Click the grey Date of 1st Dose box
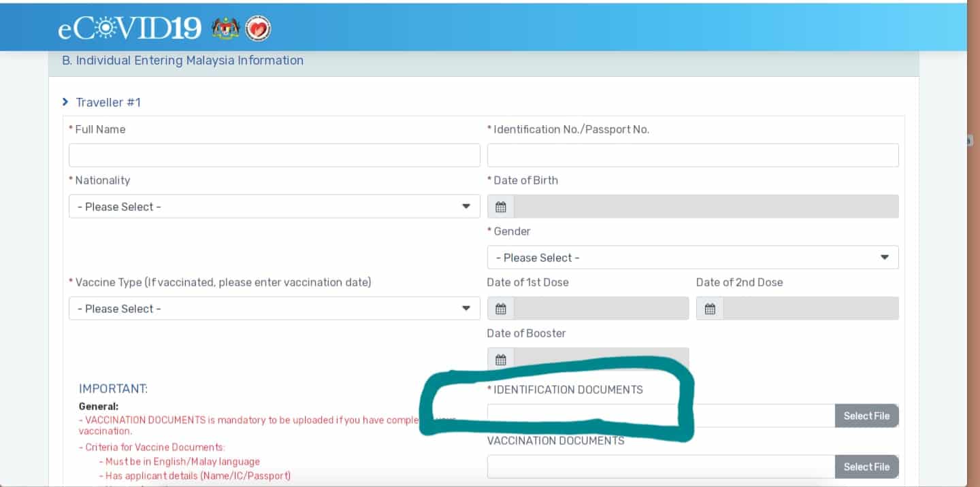This screenshot has width=980, height=487. (601, 309)
